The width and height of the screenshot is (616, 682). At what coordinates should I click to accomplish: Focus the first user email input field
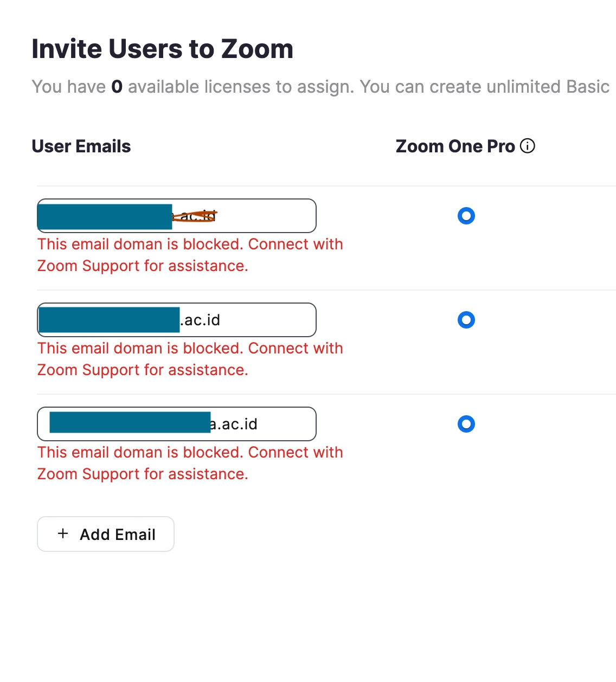pos(177,216)
